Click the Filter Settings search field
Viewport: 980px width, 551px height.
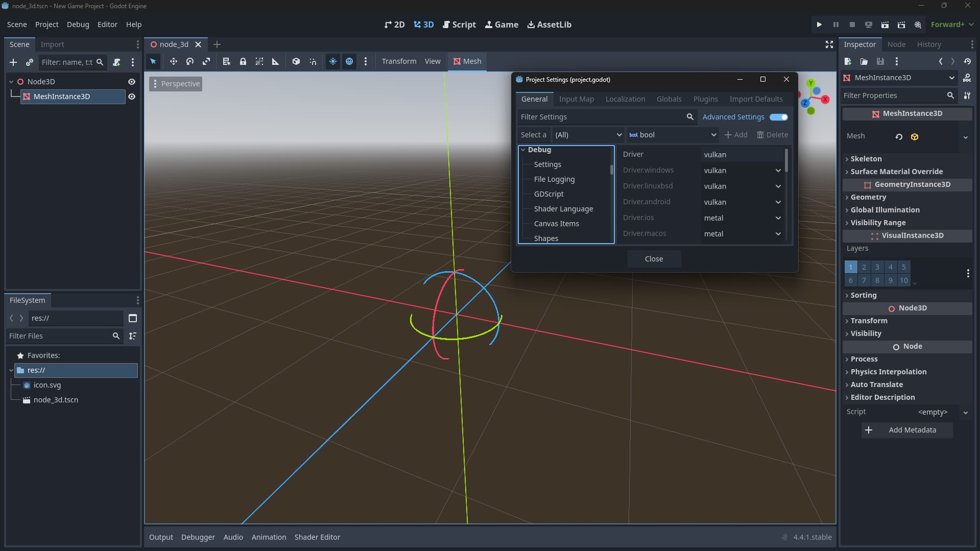[x=602, y=117]
